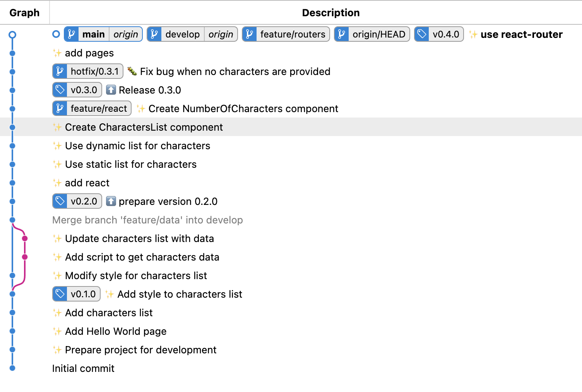Click the Description column header
582x392 pixels.
click(330, 13)
